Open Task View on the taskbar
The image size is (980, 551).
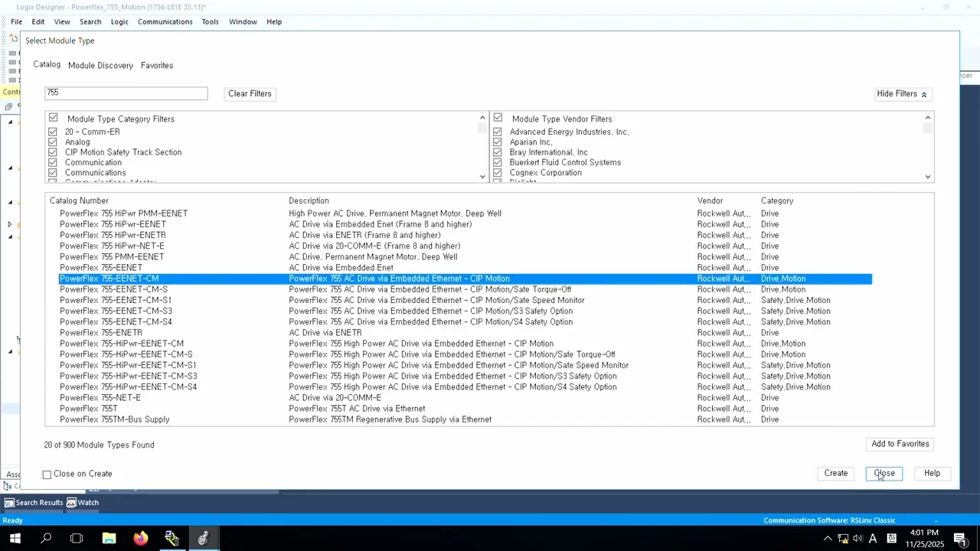click(77, 539)
